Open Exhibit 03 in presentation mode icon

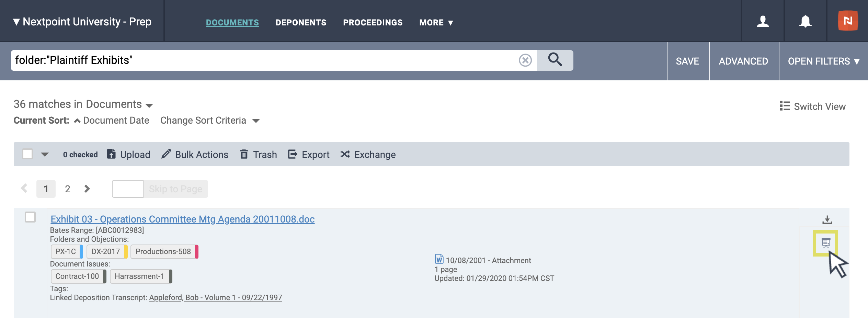coord(826,243)
